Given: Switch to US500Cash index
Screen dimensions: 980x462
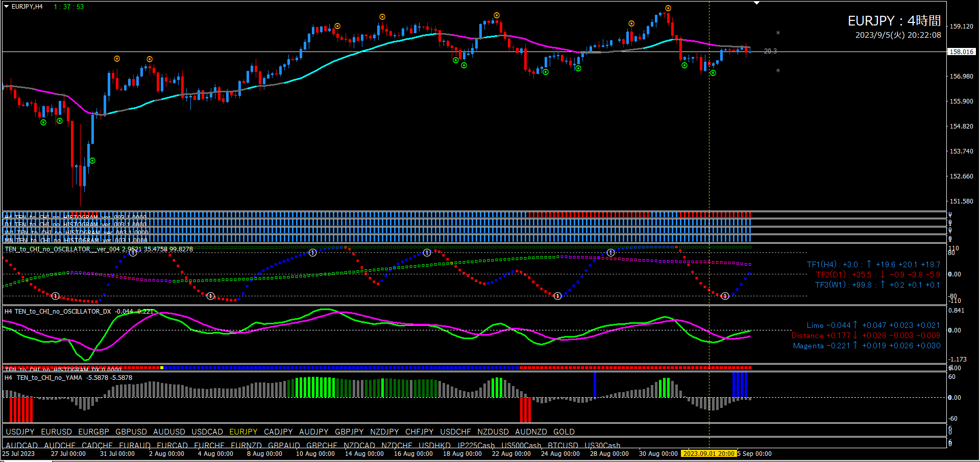Looking at the screenshot, I should pos(521,446).
